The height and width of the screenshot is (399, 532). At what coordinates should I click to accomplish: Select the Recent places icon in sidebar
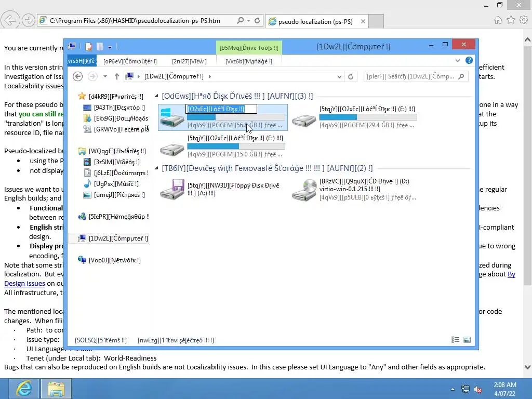[x=87, y=129]
